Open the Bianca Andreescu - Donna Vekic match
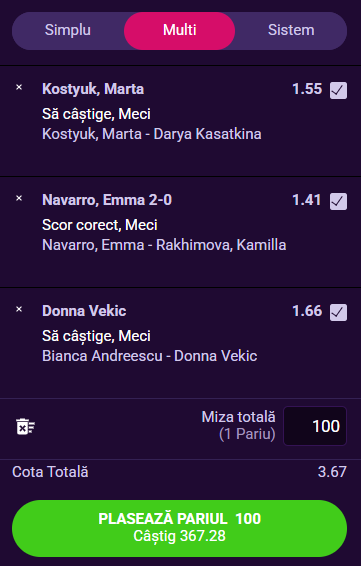 click(150, 356)
